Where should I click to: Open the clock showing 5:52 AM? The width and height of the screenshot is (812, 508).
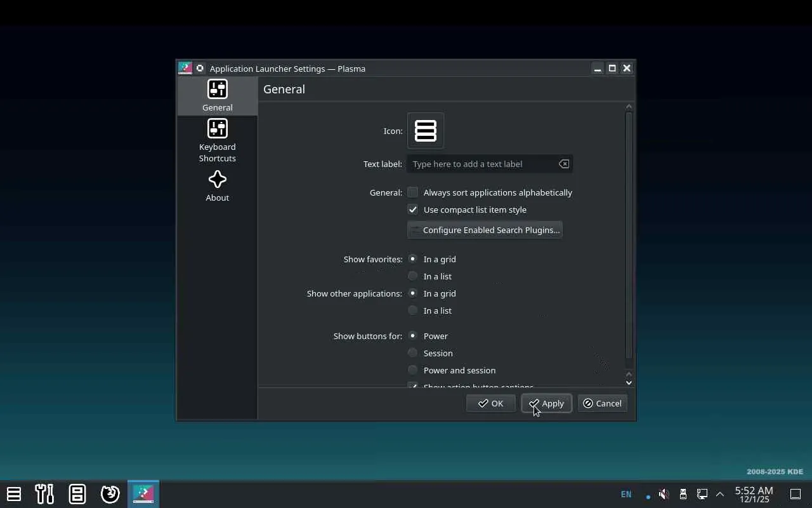[x=754, y=494]
